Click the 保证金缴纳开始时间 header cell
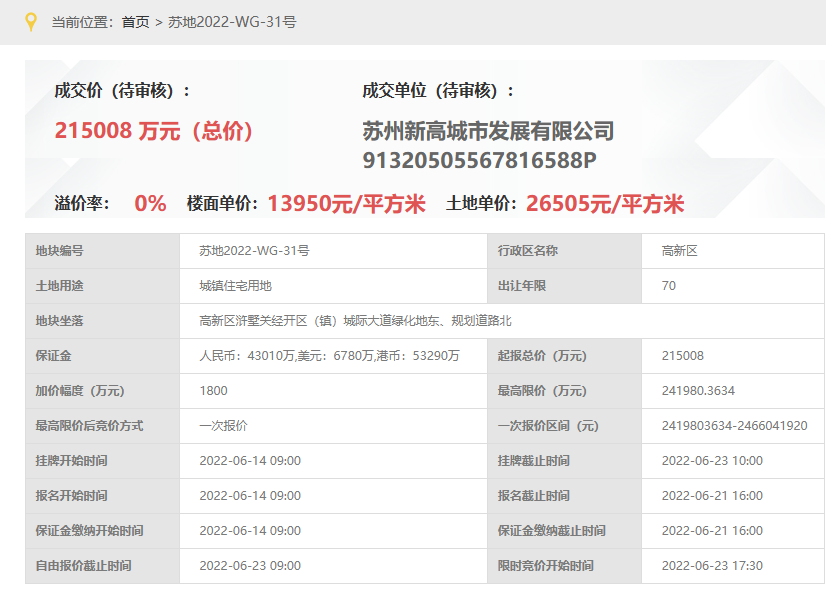The width and height of the screenshot is (826, 597). (103, 531)
